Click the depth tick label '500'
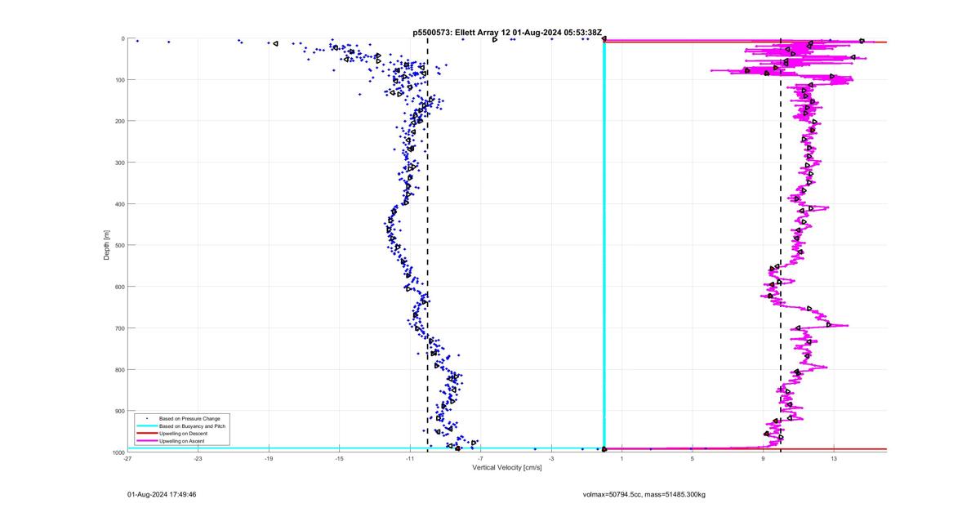 (x=118, y=245)
